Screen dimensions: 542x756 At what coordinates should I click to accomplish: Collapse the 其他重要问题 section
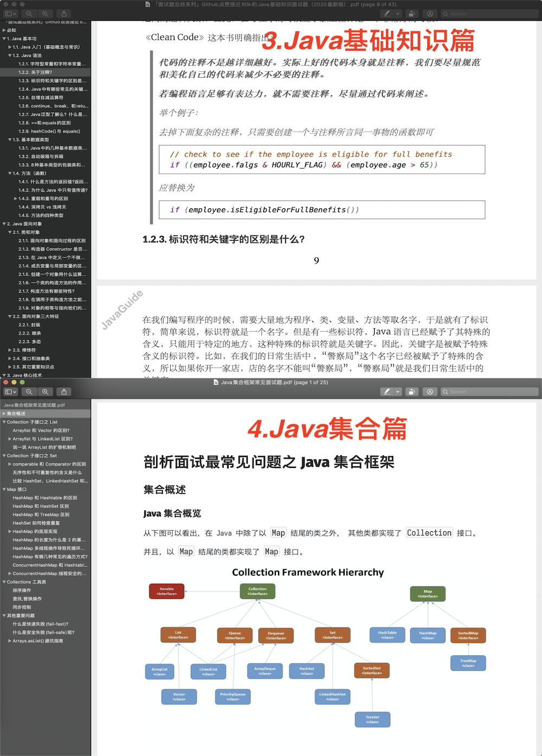[4, 616]
